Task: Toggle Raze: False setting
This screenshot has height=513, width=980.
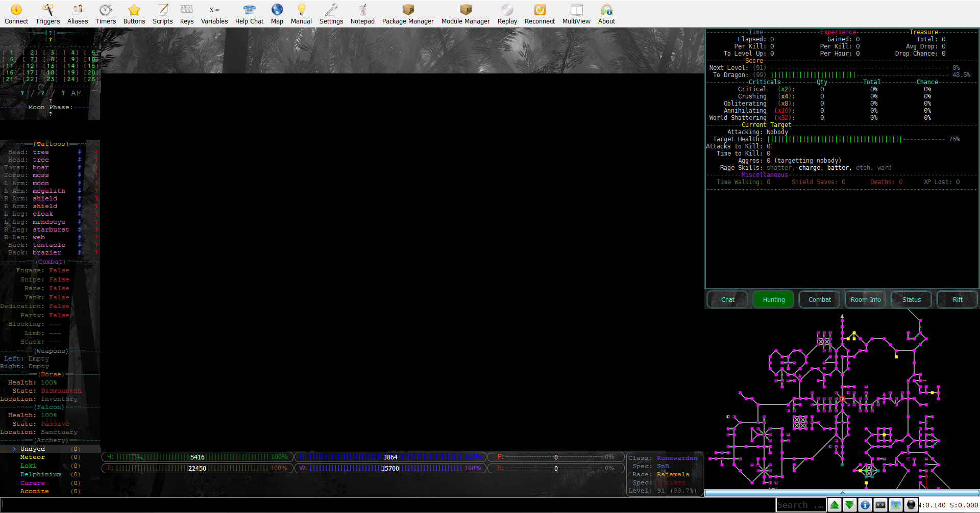Action: point(47,289)
